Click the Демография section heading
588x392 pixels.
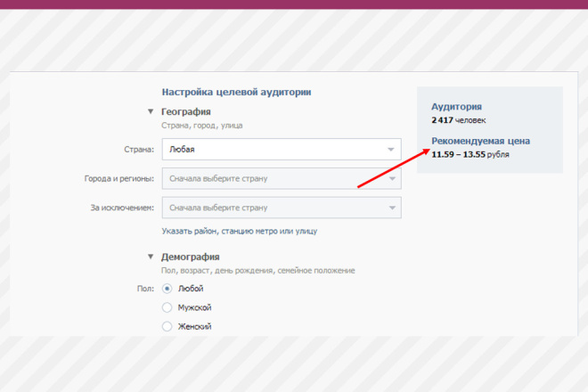click(x=190, y=257)
